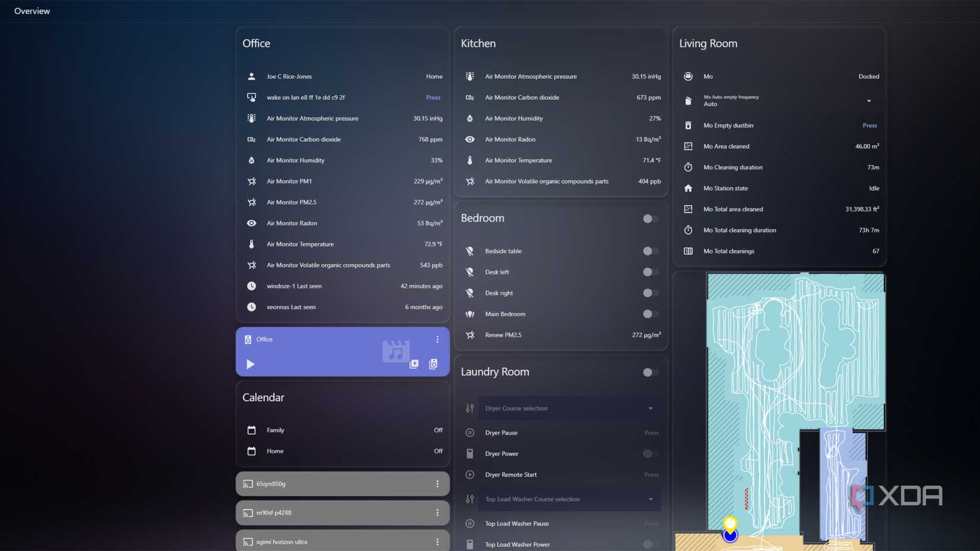Click the CO2 icon for Kitchen Carbon dioxide
This screenshot has height=551, width=980.
click(x=469, y=97)
